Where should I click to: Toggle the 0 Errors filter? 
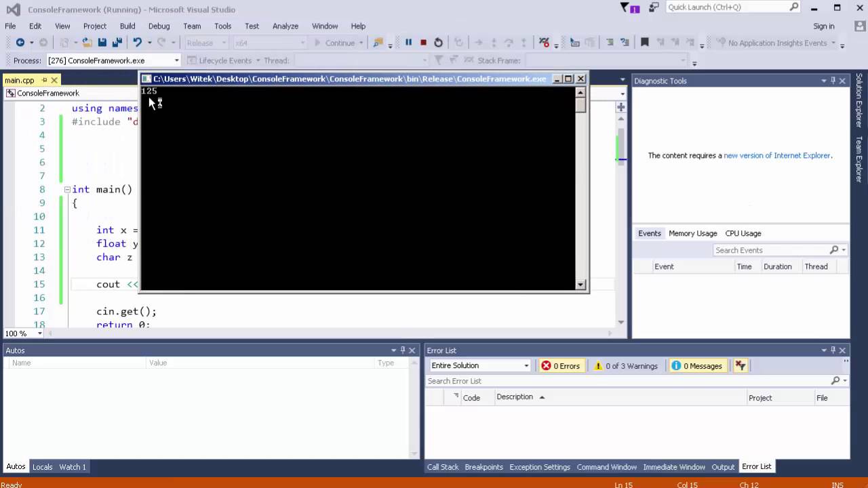560,366
